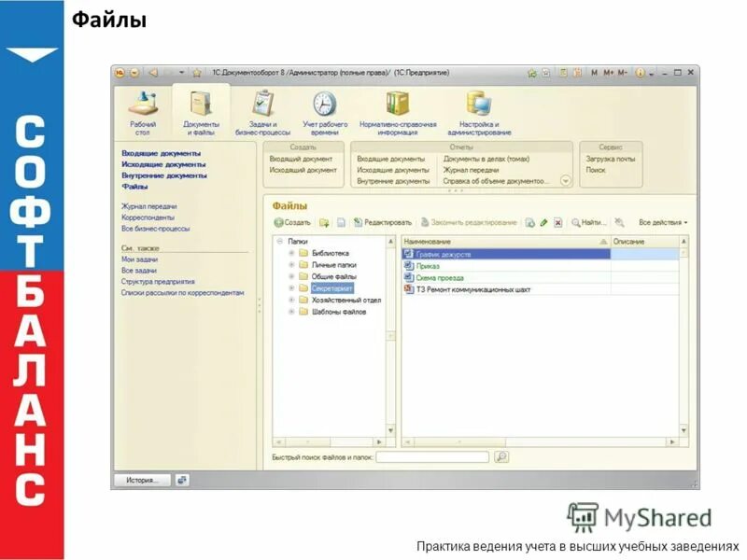Click the add to favorites icon in title bar

[531, 73]
